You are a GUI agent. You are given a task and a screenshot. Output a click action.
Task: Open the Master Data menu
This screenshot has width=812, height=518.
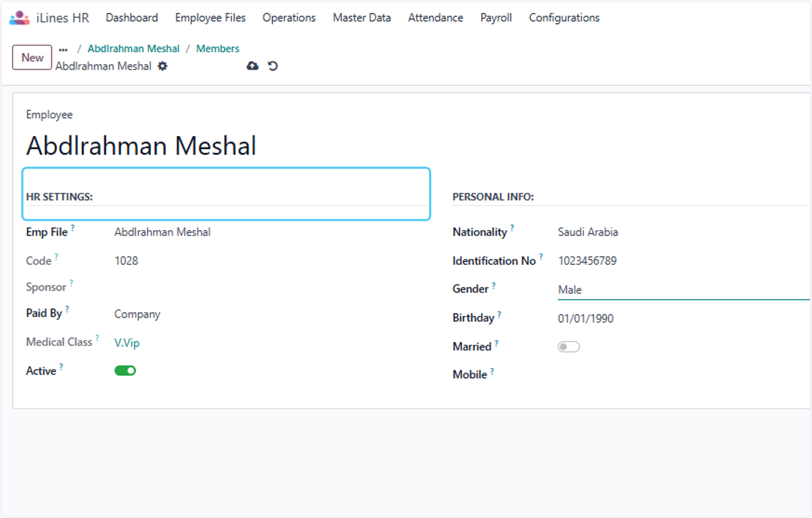[x=362, y=18]
